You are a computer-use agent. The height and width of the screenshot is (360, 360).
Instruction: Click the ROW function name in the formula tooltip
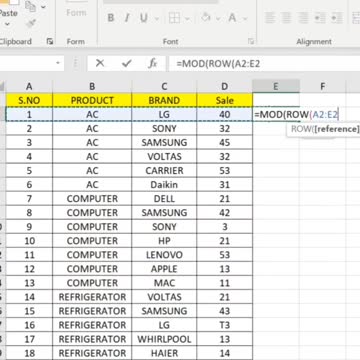[x=301, y=129]
